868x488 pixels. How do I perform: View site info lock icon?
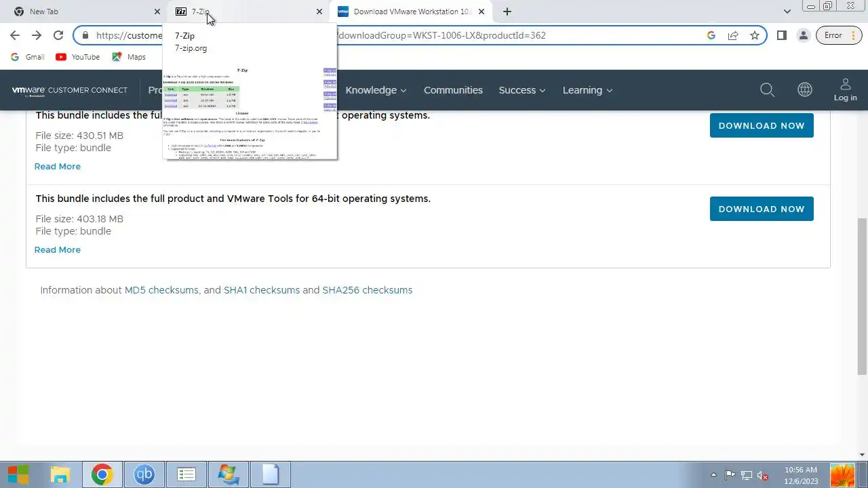point(85,35)
